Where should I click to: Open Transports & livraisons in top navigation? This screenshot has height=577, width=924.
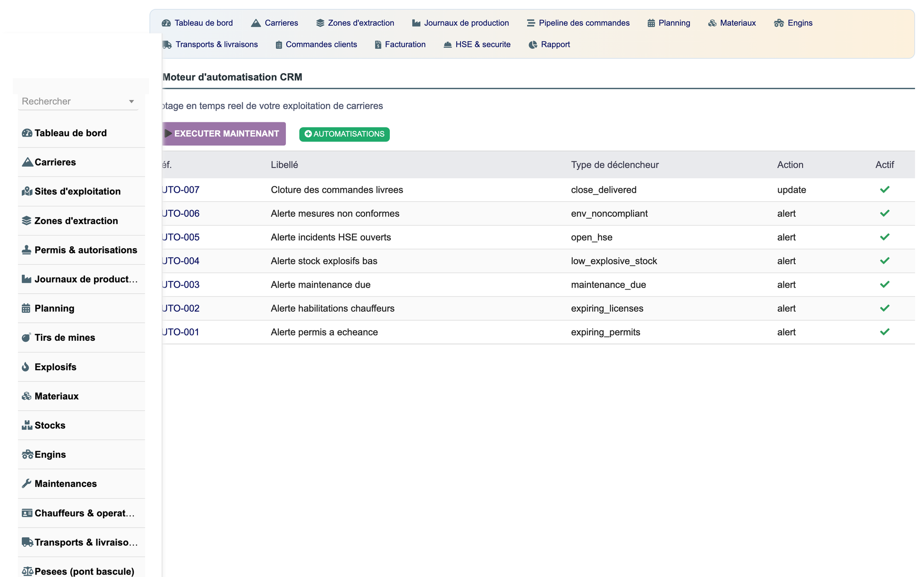(210, 45)
